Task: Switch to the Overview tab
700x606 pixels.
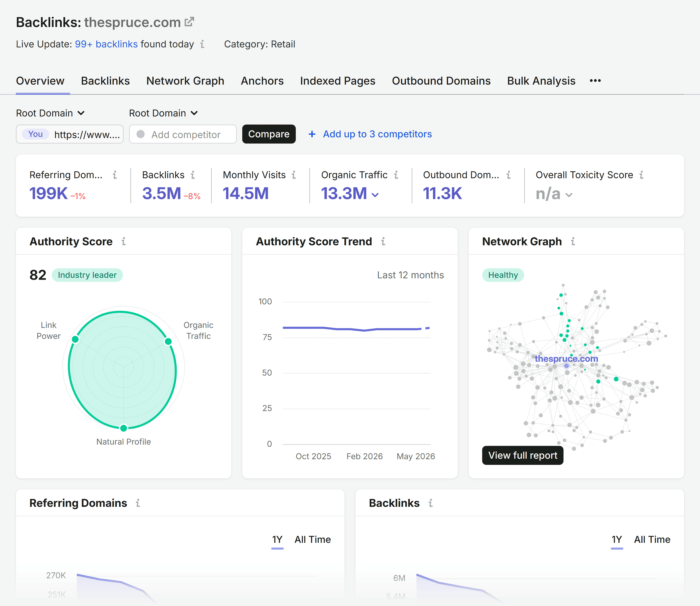Action: click(40, 81)
